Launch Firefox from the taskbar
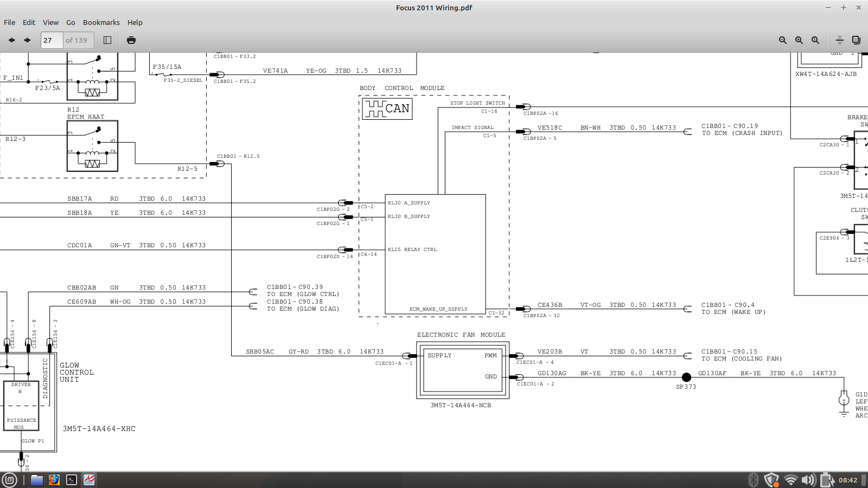Viewport: 868px width, 488px height. (x=54, y=480)
